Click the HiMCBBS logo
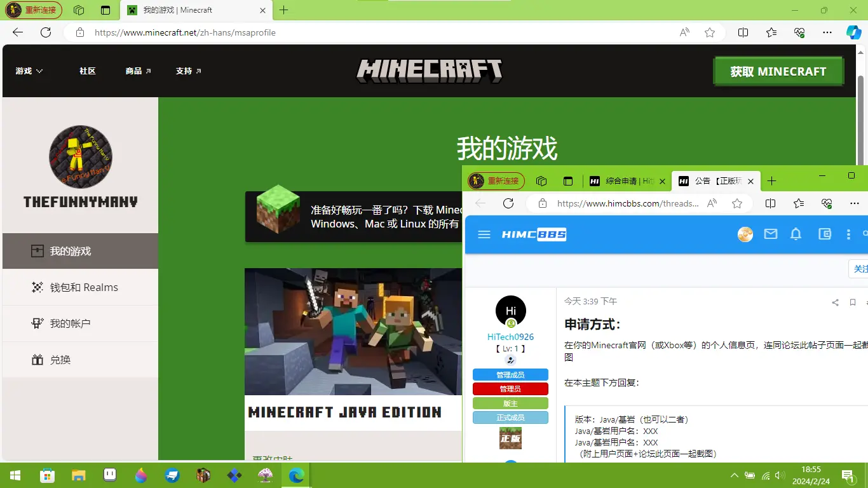Viewport: 868px width, 488px height. [534, 234]
